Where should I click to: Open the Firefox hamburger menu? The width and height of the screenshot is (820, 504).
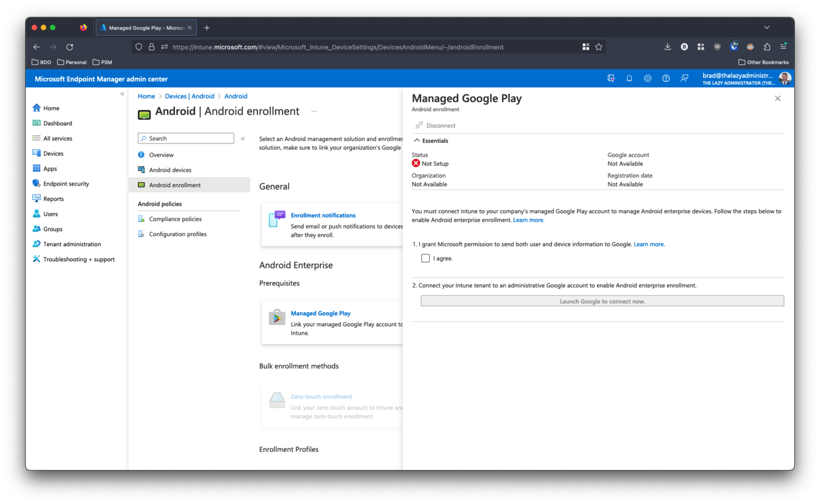[x=784, y=47]
